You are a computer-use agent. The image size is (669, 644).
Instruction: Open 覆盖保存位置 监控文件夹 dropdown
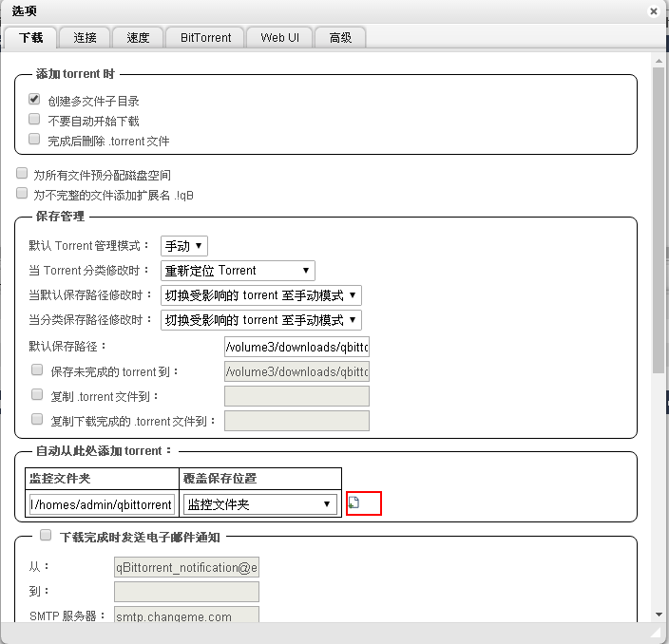pyautogui.click(x=260, y=504)
